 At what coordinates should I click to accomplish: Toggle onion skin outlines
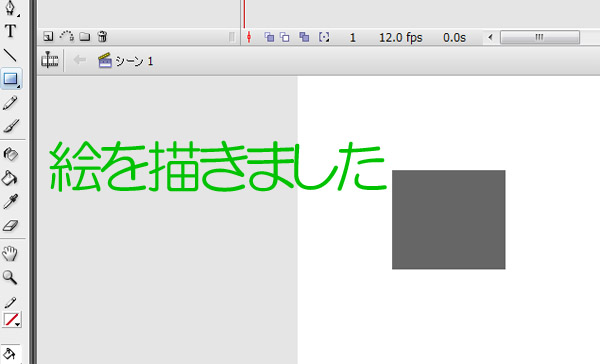click(285, 37)
